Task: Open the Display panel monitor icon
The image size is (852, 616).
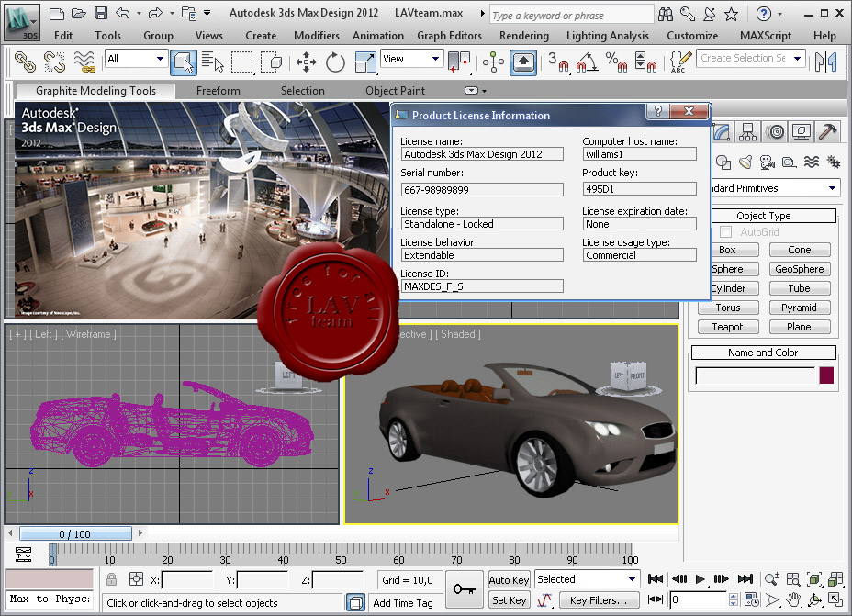Action: pyautogui.click(x=802, y=131)
